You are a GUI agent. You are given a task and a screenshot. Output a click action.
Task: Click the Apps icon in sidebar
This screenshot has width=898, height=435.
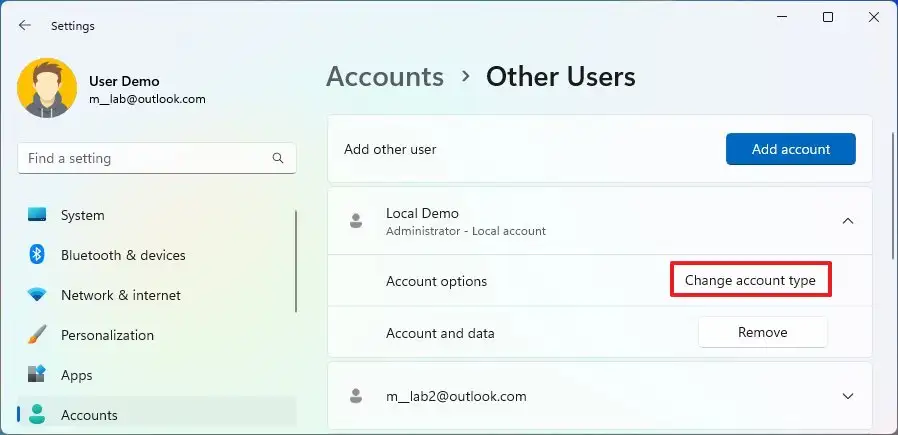[37, 375]
